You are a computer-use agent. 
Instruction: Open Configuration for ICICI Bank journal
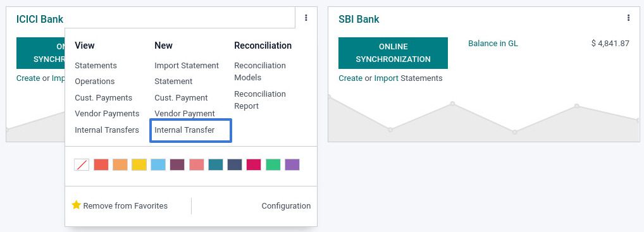286,206
